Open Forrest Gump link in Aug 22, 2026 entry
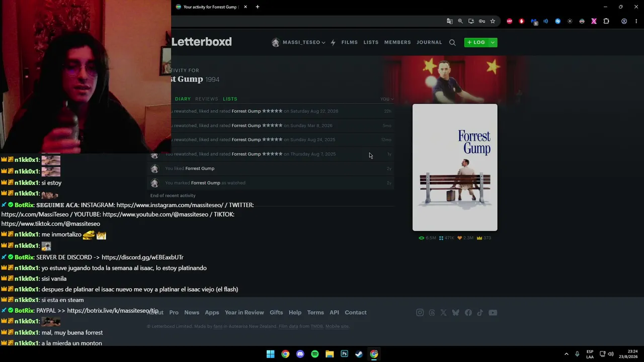 click(x=246, y=111)
